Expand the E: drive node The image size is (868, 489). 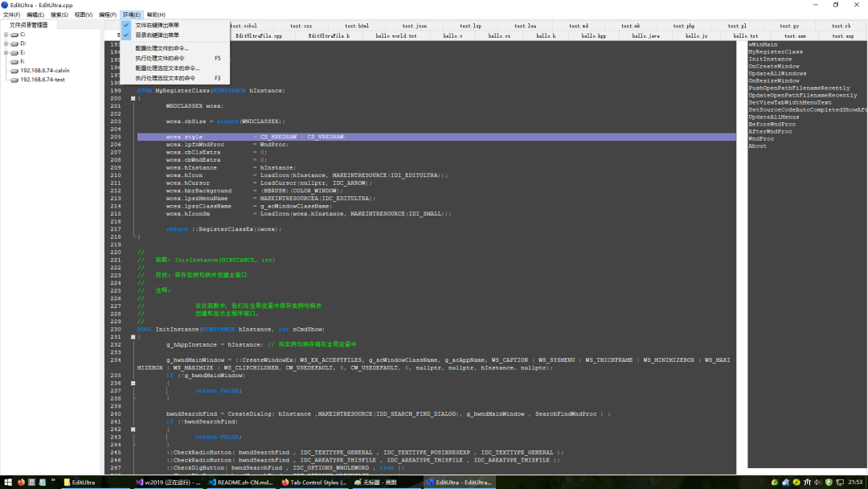coord(6,52)
